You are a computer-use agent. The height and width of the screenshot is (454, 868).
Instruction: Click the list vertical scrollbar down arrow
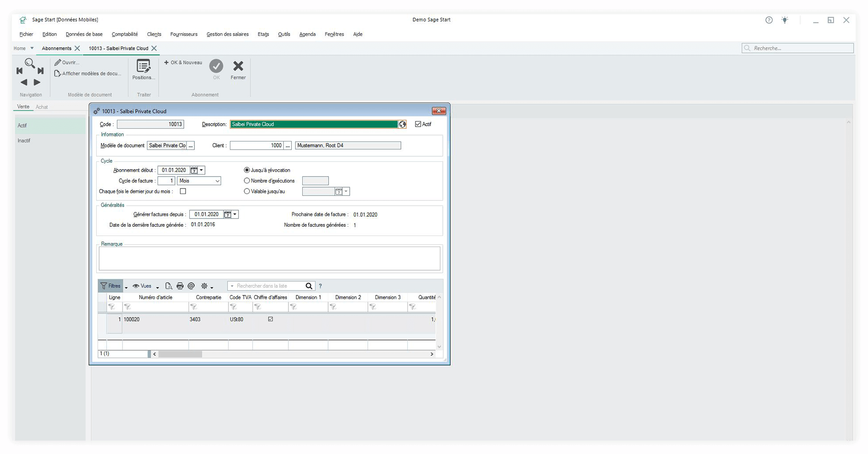pyautogui.click(x=439, y=347)
